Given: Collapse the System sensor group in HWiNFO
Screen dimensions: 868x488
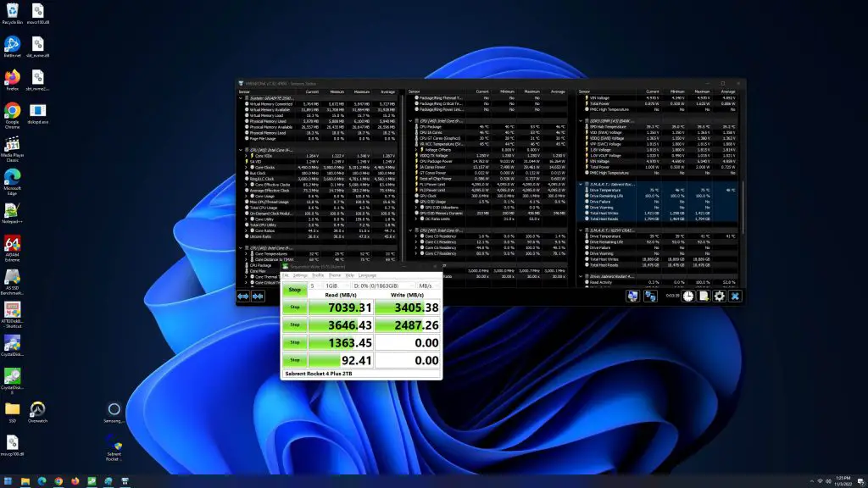Looking at the screenshot, I should 241,98.
